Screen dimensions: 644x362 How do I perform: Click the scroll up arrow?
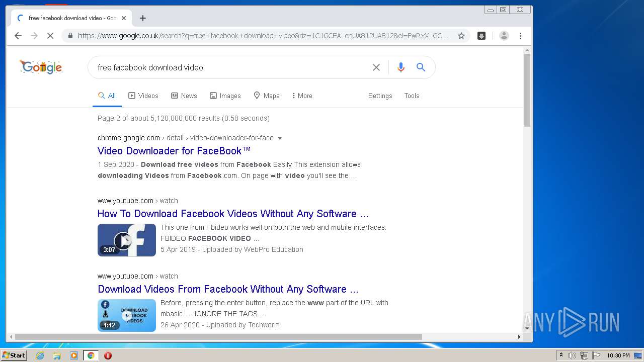click(x=527, y=50)
